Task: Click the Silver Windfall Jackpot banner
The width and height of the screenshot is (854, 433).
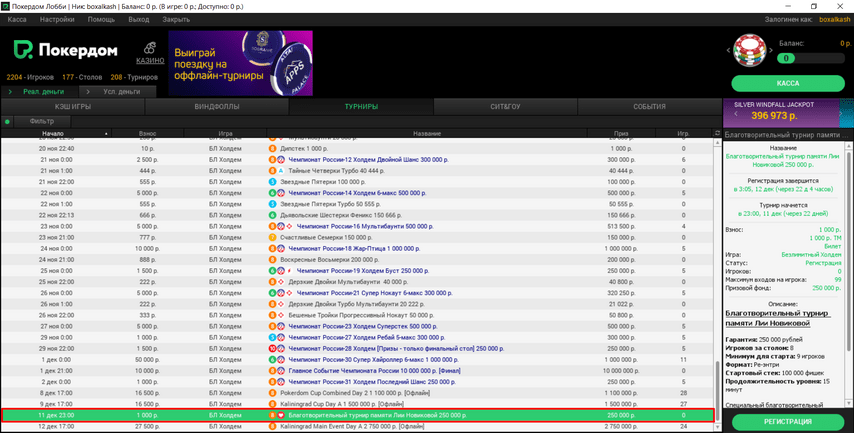Action: click(x=788, y=113)
